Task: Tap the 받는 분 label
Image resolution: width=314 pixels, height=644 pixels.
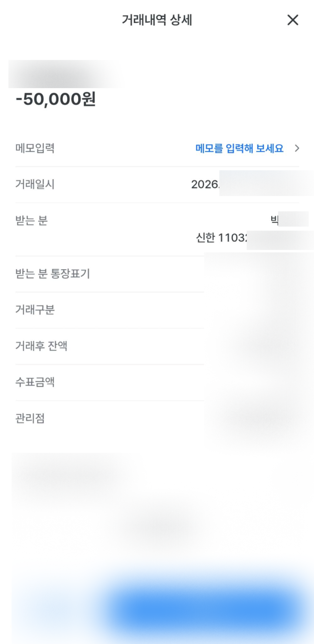Action: pos(31,221)
